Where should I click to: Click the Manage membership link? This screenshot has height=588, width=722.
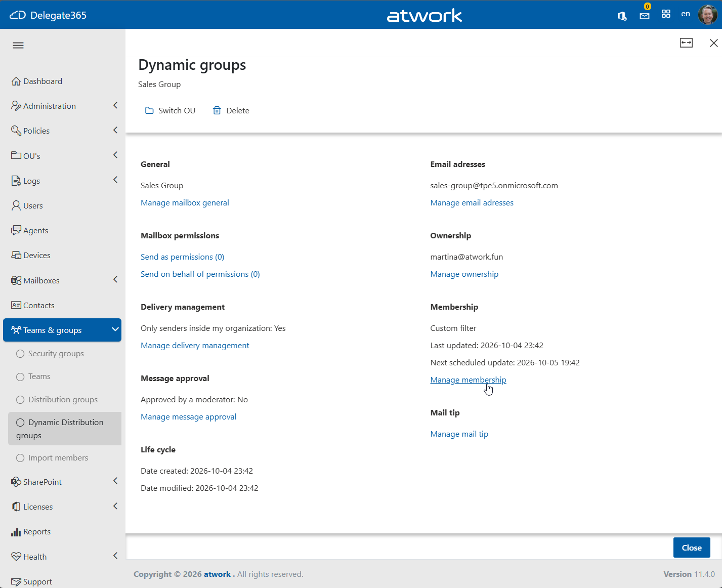click(x=468, y=380)
